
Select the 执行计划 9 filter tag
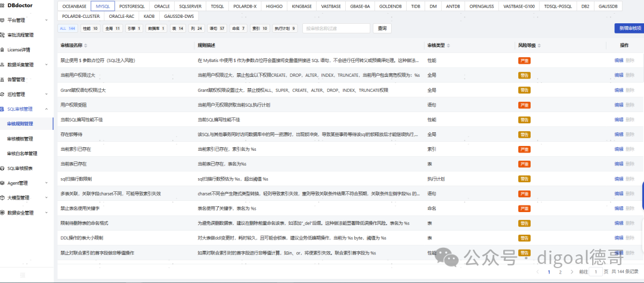coord(285,29)
